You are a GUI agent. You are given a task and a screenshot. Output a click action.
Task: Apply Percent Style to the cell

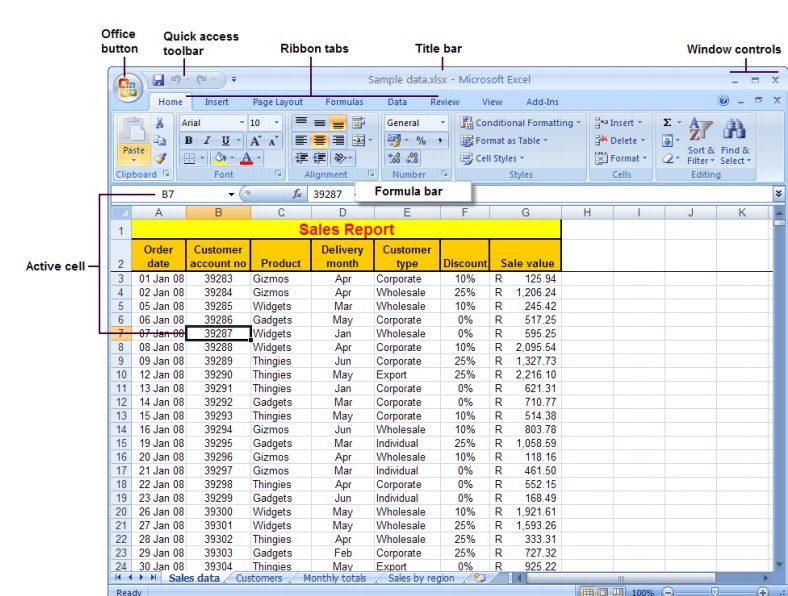[421, 141]
